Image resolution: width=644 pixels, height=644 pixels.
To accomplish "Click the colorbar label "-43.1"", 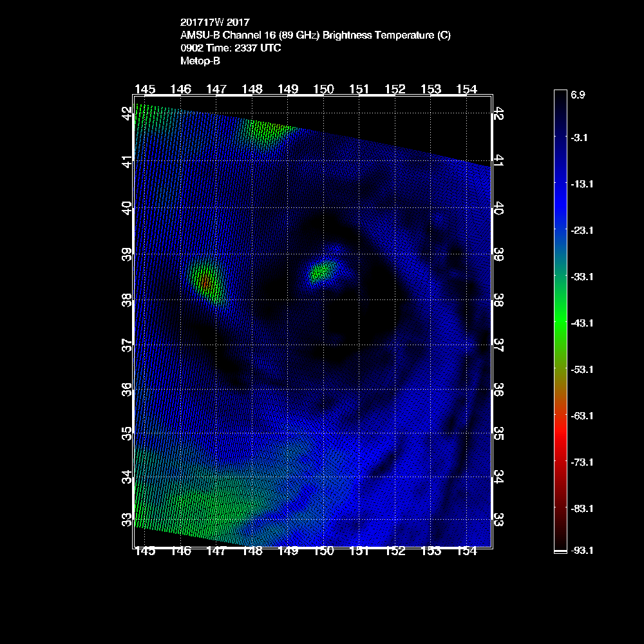I will pyautogui.click(x=582, y=323).
